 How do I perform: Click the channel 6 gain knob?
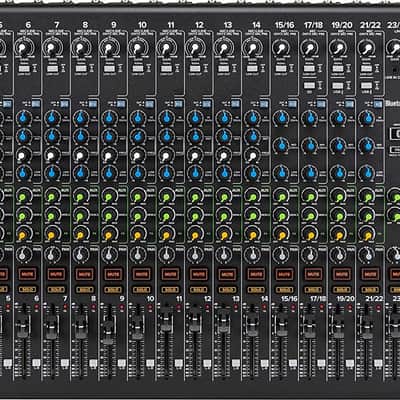coord(23,49)
